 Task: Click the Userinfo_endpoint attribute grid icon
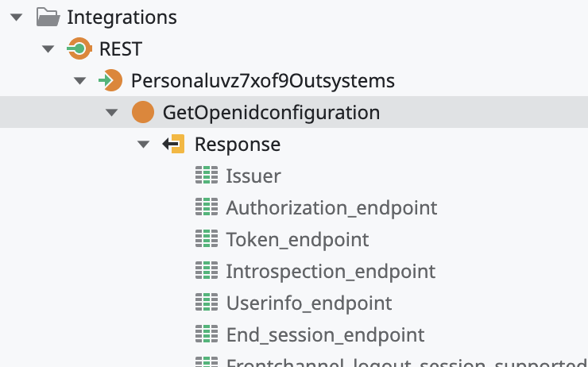[x=206, y=303]
